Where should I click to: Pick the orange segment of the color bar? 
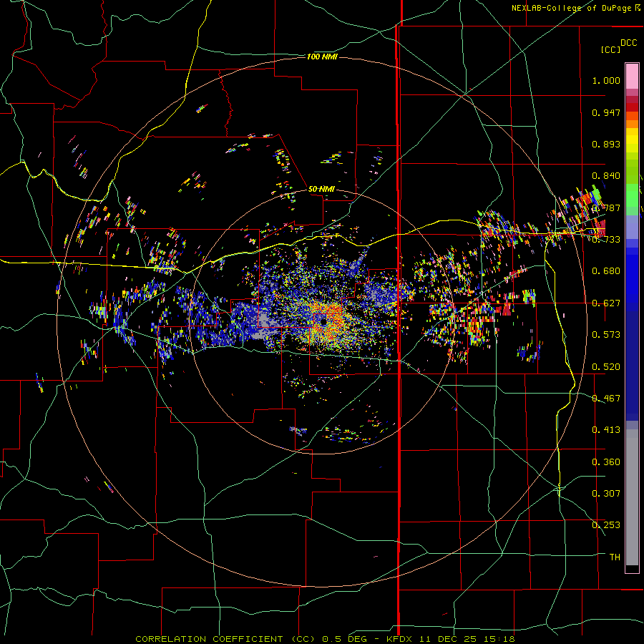pos(632,124)
